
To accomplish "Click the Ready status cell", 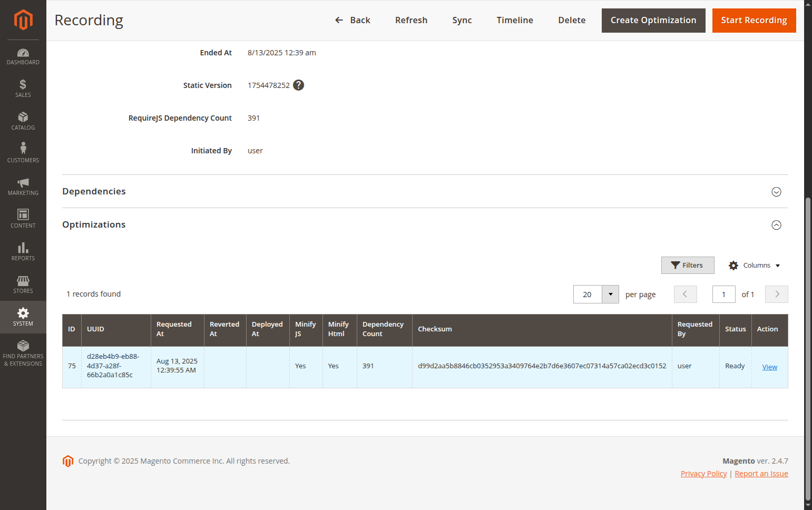I will 735,366.
